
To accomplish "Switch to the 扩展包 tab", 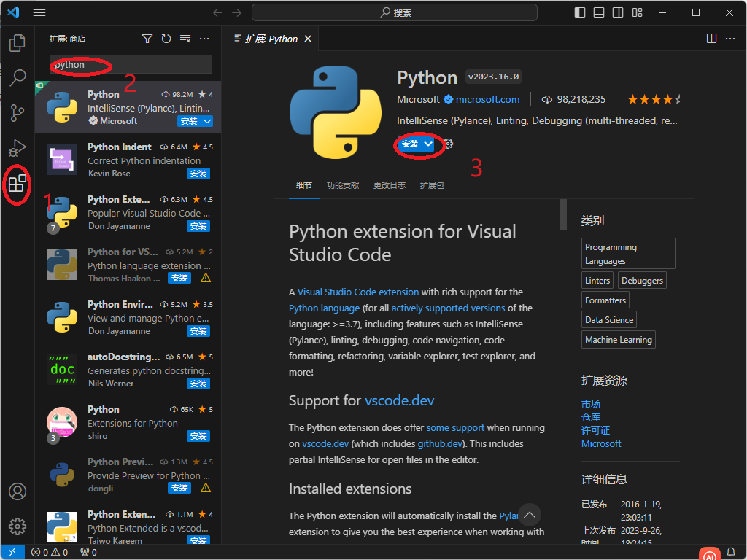I will [x=432, y=185].
